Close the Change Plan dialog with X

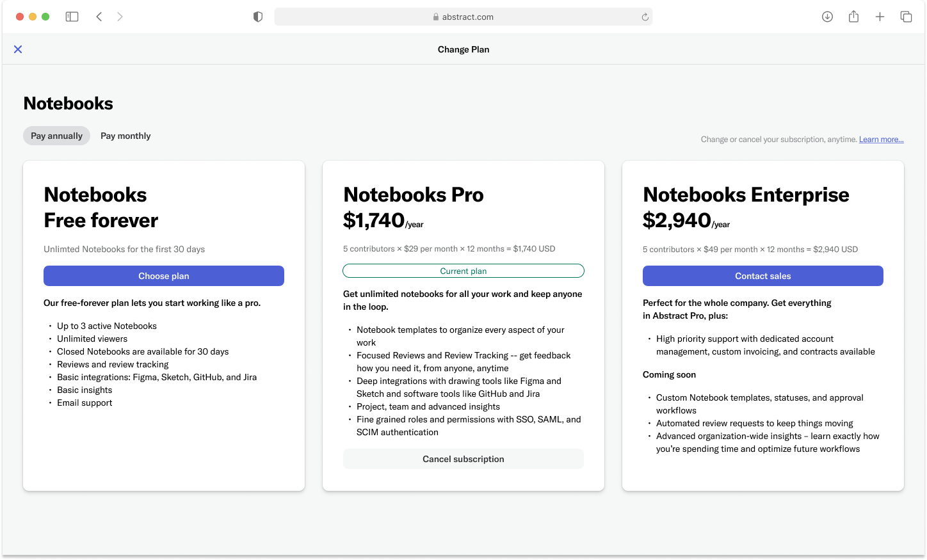tap(18, 49)
